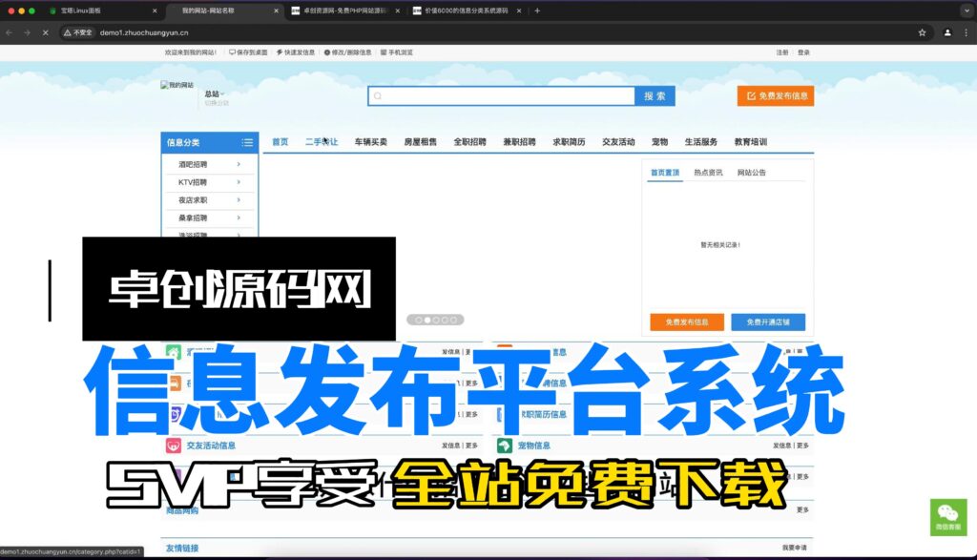Open the 生活服务 nav item
Image resolution: width=977 pixels, height=560 pixels.
click(x=701, y=142)
